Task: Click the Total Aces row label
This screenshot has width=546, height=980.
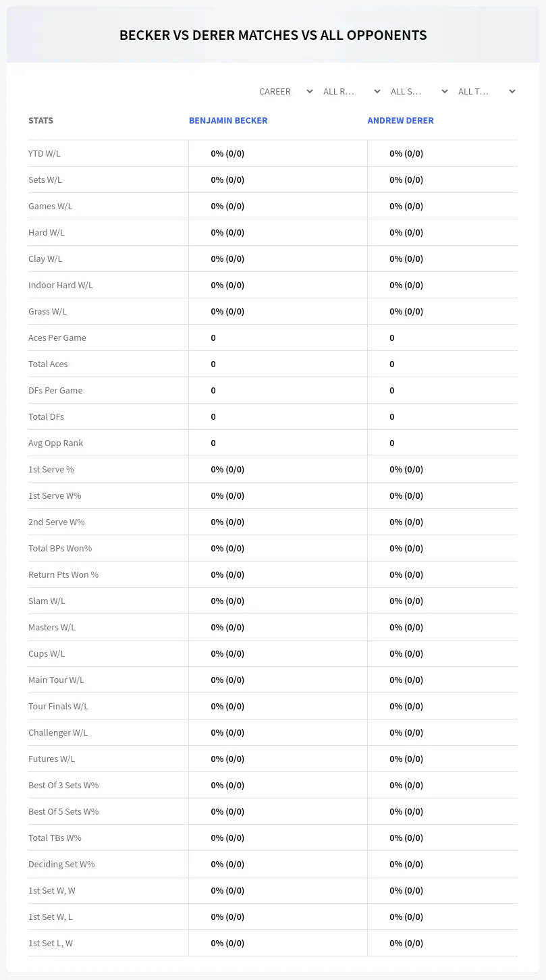Action: pyautogui.click(x=48, y=364)
